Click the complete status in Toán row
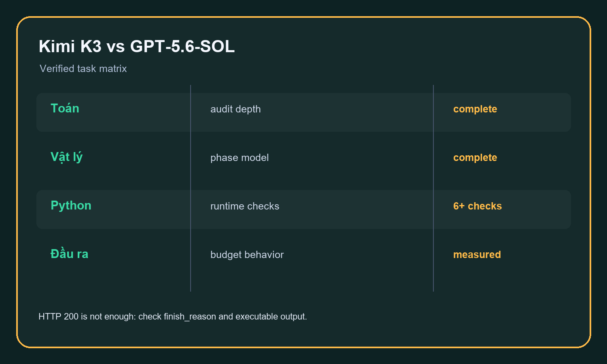Screen dimensions: 607x364 click(475, 109)
